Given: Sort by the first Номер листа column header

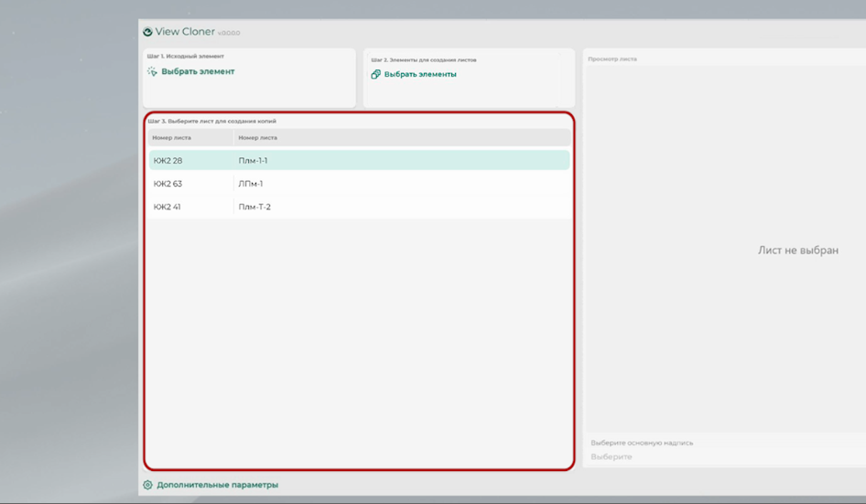Looking at the screenshot, I should click(x=172, y=138).
